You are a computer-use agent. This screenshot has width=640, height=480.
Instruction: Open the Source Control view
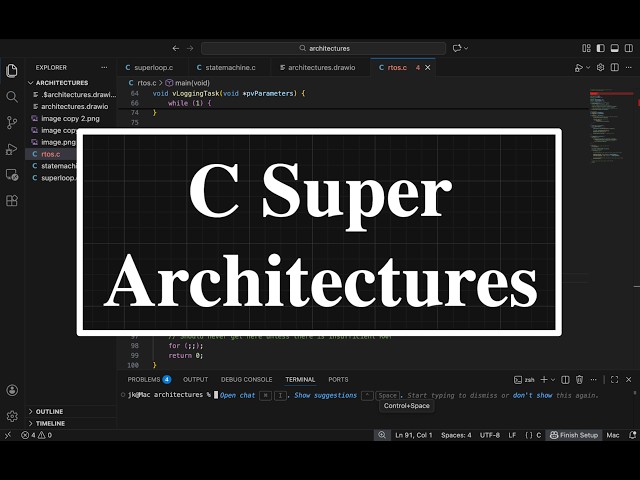click(x=12, y=122)
